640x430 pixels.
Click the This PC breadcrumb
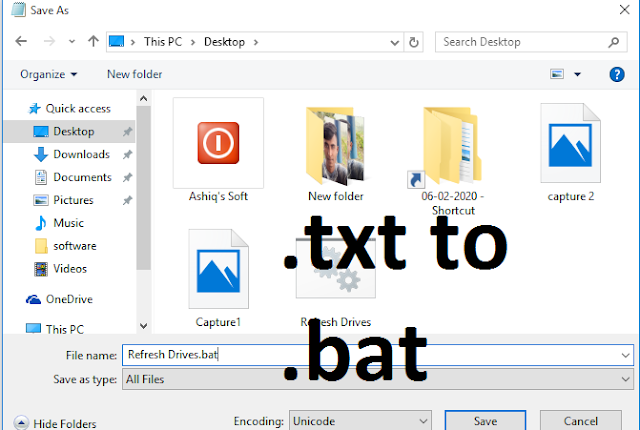(x=163, y=42)
